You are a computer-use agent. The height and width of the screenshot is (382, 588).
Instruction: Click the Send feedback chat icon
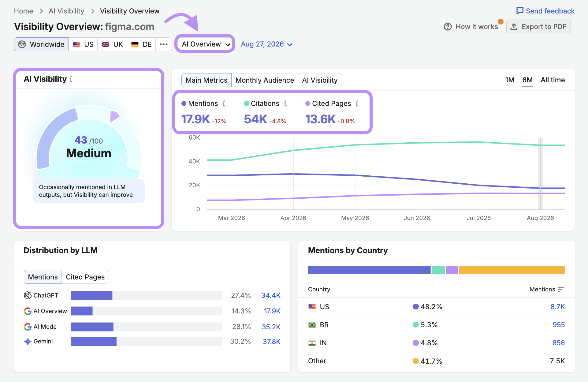click(x=519, y=11)
